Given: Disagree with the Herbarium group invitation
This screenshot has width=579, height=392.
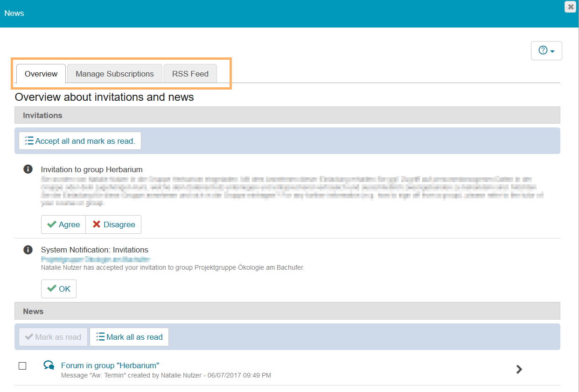Looking at the screenshot, I should pyautogui.click(x=113, y=224).
